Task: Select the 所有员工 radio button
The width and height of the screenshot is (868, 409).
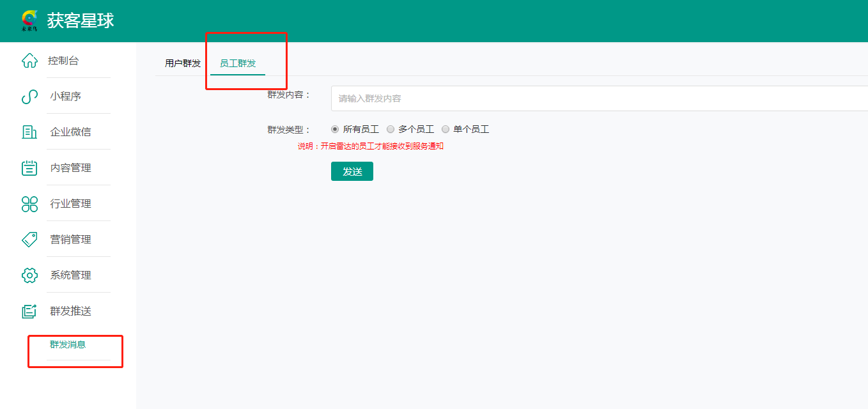Action: click(335, 129)
